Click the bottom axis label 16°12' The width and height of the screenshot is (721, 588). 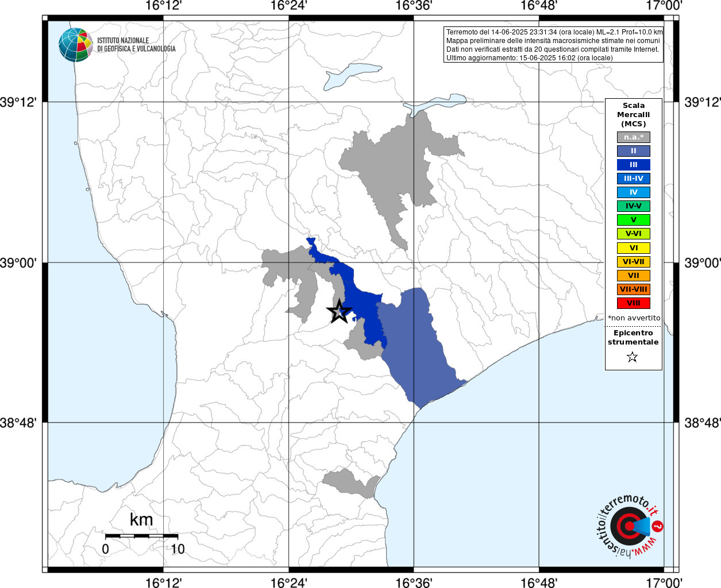164,582
